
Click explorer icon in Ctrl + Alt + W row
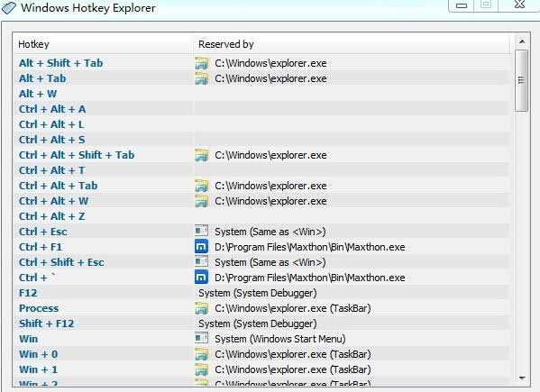pos(201,201)
